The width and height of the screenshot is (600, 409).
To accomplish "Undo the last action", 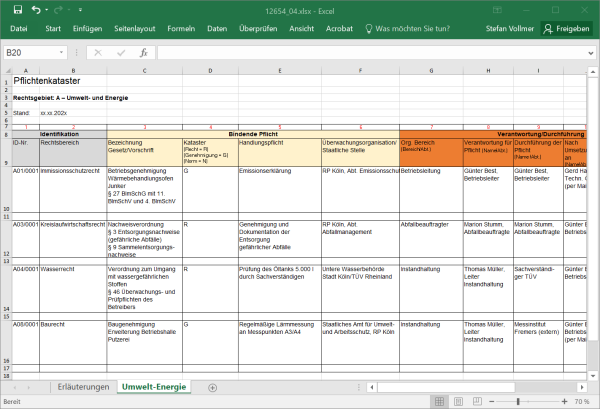I will pyautogui.click(x=36, y=9).
